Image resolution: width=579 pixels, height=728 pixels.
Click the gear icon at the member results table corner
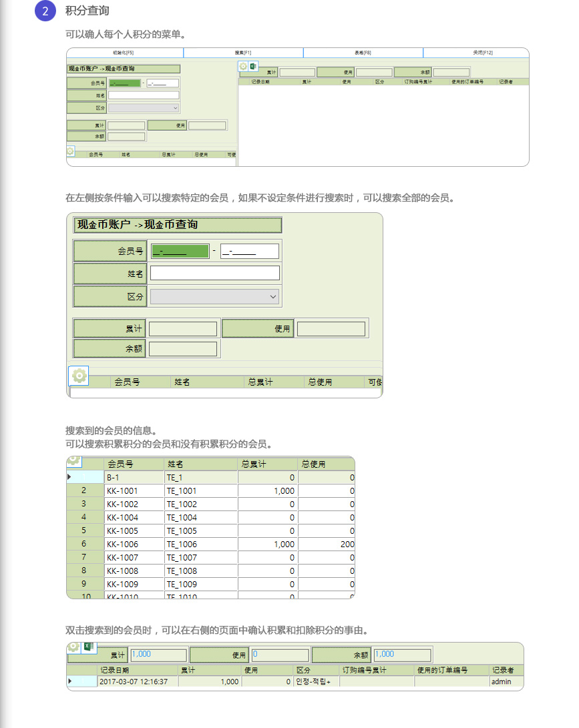click(x=74, y=461)
